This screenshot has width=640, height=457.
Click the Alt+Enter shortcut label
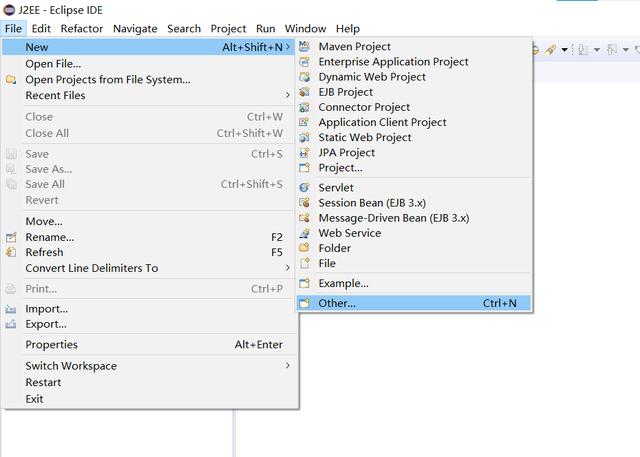click(258, 344)
